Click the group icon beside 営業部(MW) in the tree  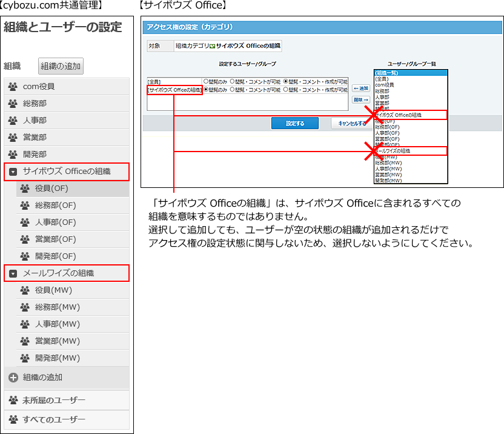click(25, 341)
